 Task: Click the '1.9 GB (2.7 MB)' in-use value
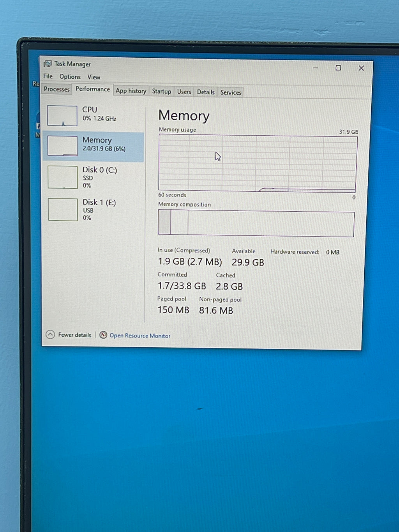190,262
